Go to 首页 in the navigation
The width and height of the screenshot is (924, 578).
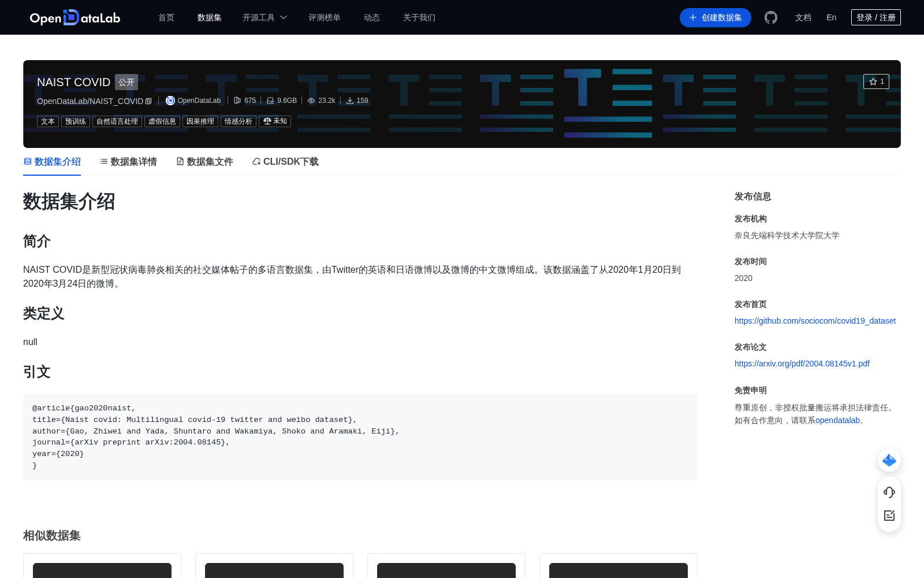coord(166,18)
